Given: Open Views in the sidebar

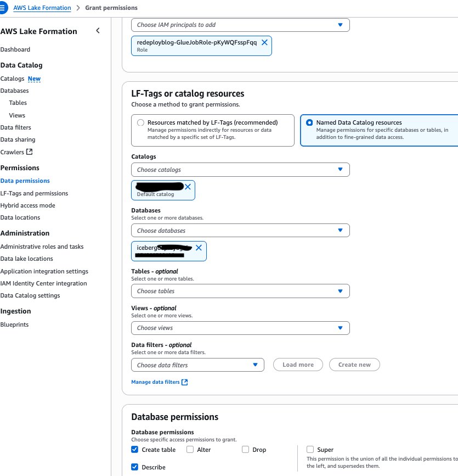Looking at the screenshot, I should 17,115.
